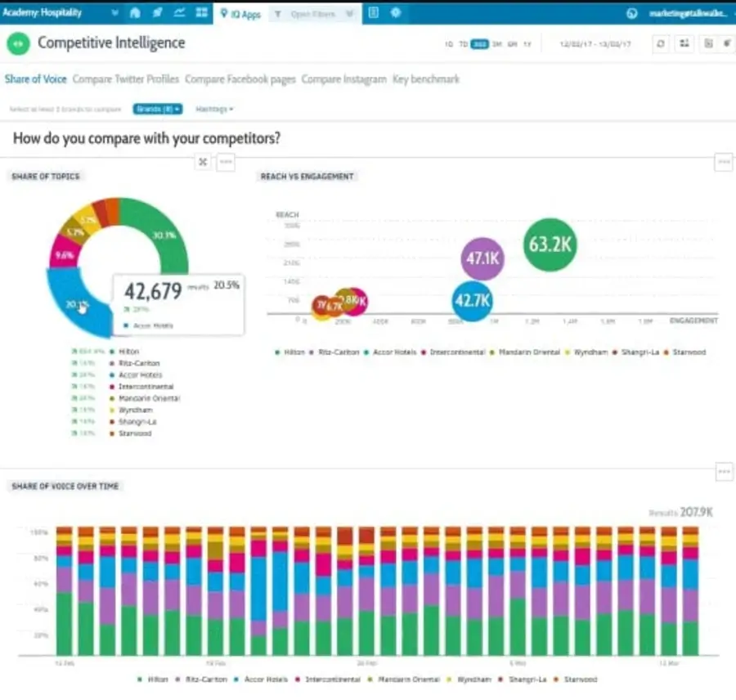Open the Share of Voice Over Time options menu
Image resolution: width=736 pixels, height=700 pixels.
click(724, 472)
